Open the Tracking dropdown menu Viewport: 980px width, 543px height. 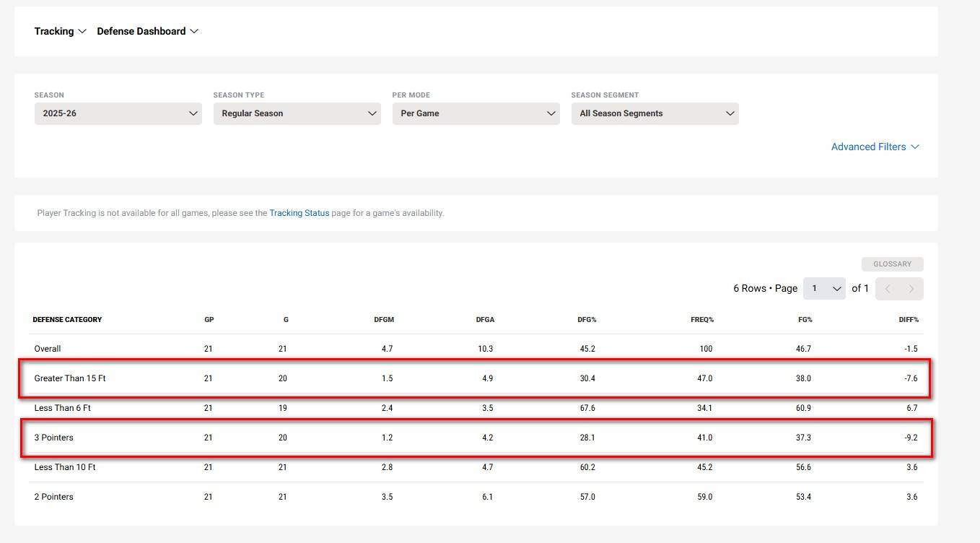pyautogui.click(x=60, y=31)
